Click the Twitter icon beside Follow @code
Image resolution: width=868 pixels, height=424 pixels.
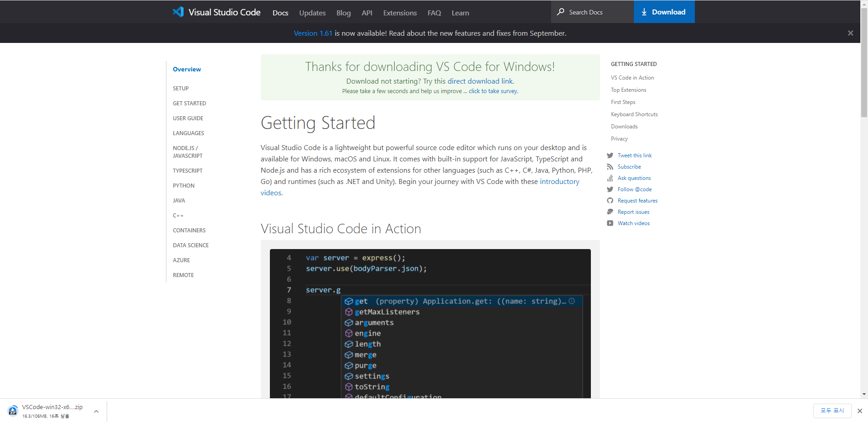click(610, 189)
